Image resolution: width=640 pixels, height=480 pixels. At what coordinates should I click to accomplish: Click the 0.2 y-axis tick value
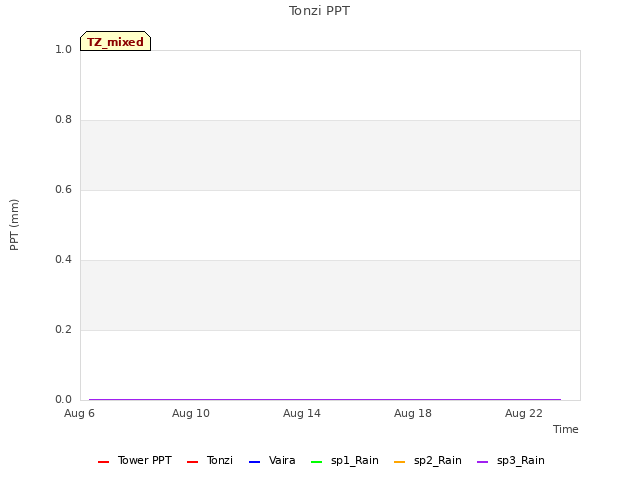63,329
